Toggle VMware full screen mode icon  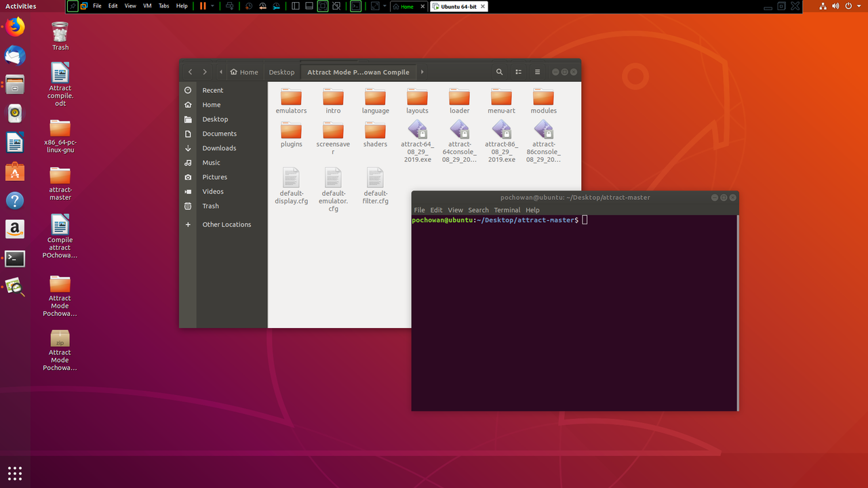pos(323,6)
